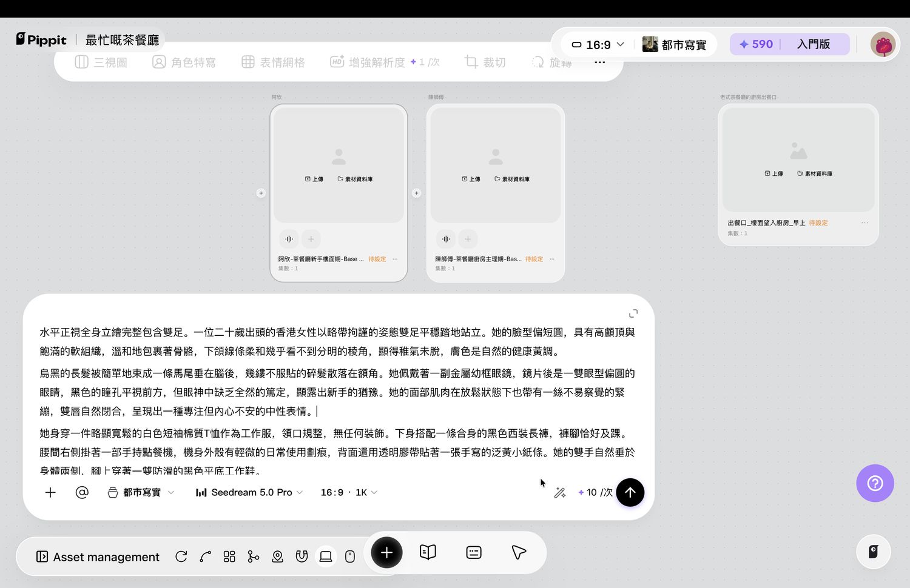Click the 10 /次 credit cost label
This screenshot has width=910, height=588.
(x=595, y=492)
